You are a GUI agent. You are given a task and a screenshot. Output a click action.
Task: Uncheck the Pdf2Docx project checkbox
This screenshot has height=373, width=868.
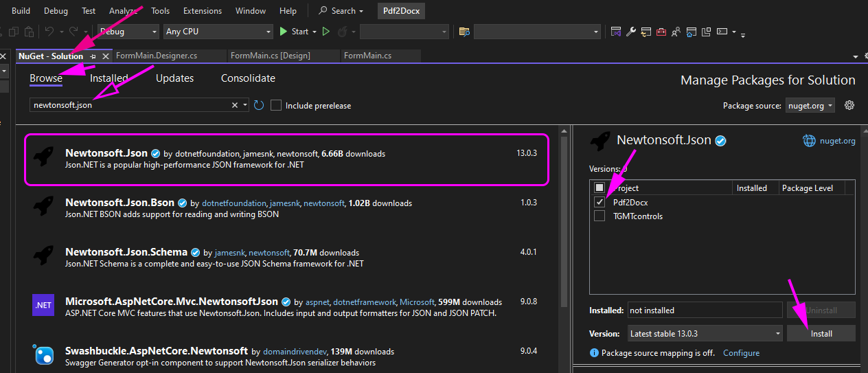coord(599,202)
